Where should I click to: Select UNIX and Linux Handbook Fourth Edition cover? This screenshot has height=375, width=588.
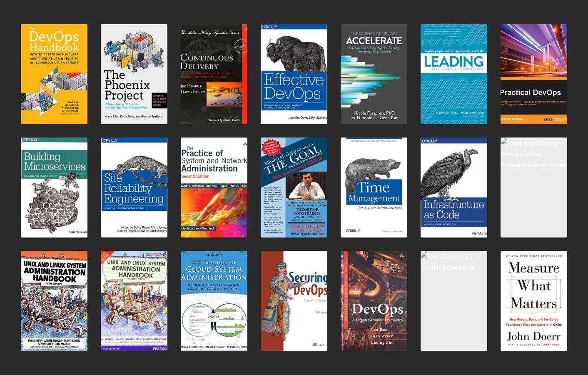[134, 301]
